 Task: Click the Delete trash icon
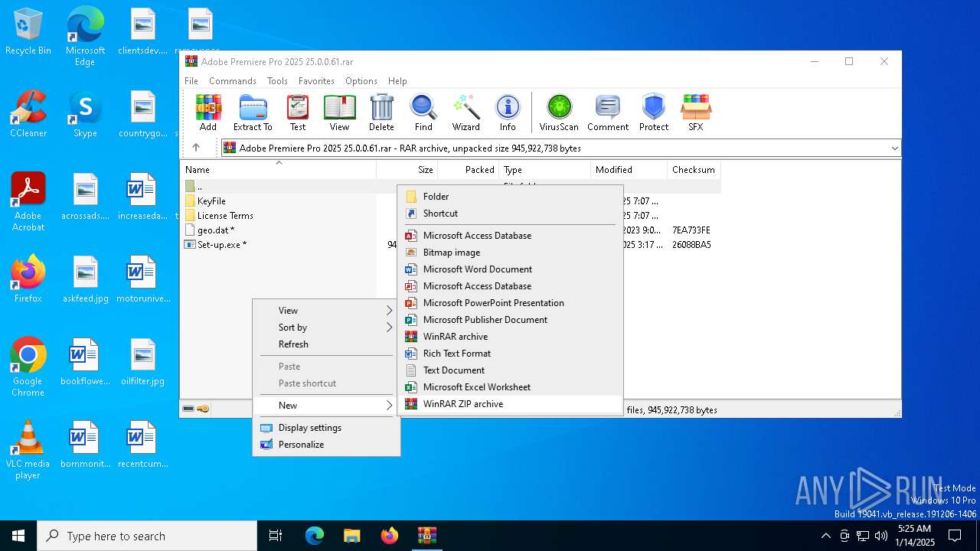[x=381, y=113]
